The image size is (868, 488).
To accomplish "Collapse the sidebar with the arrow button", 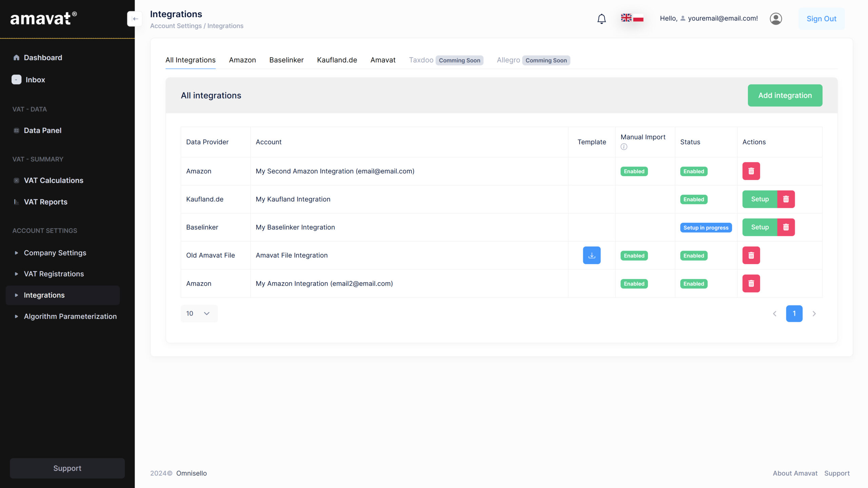I will (x=135, y=19).
